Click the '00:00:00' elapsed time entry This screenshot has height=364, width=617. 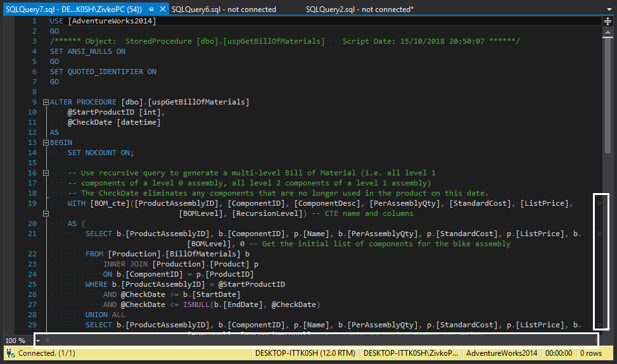558,353
